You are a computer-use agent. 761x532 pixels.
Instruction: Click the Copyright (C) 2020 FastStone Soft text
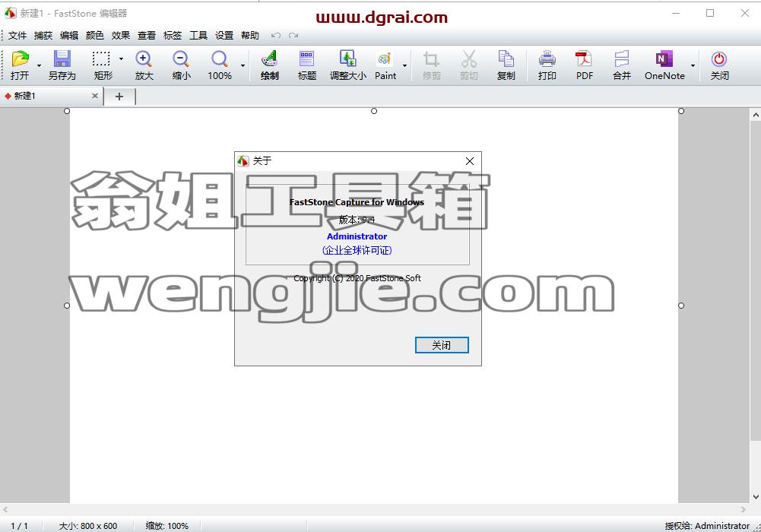[357, 278]
